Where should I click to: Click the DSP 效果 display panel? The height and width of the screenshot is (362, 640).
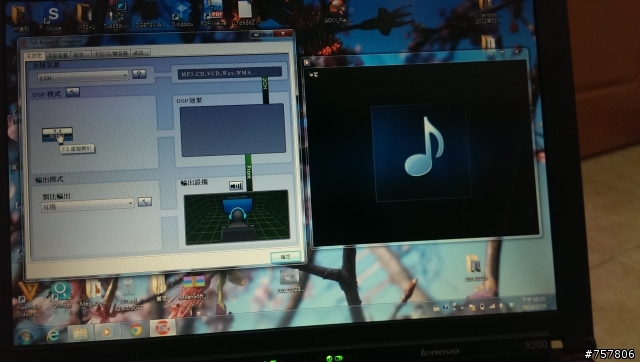[232, 130]
